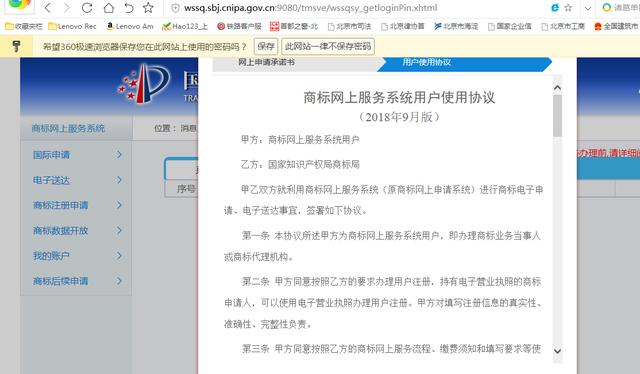Expand the 电子送达 chevron
This screenshot has height=374, width=640.
pyautogui.click(x=119, y=180)
